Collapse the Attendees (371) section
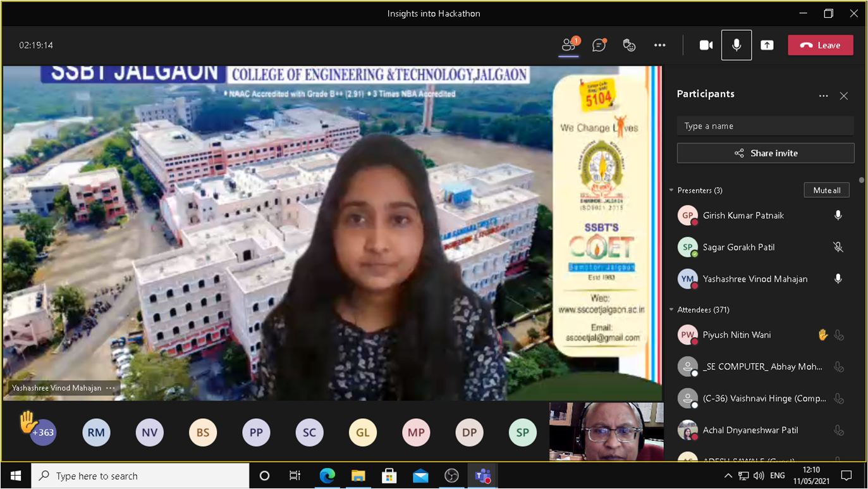The width and height of the screenshot is (868, 489). tap(671, 310)
